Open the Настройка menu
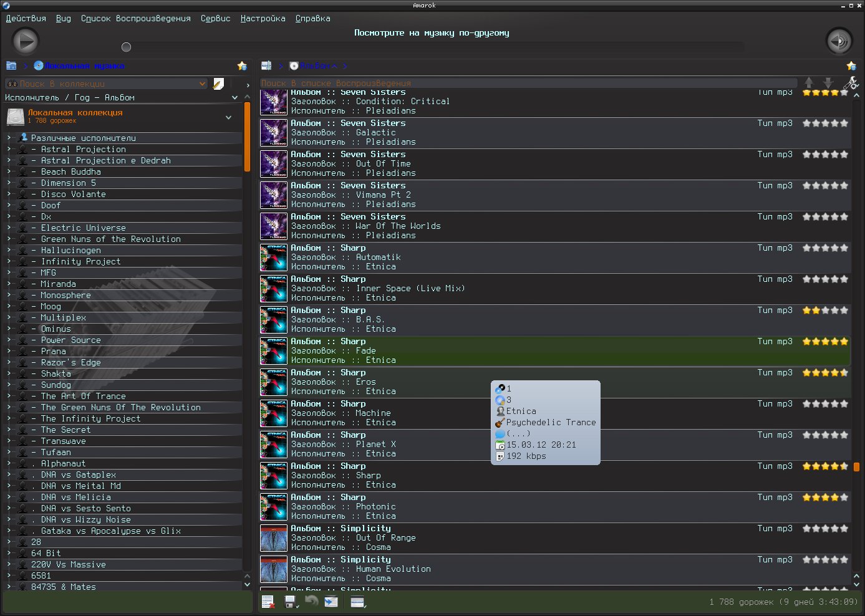865x616 pixels. coord(263,19)
